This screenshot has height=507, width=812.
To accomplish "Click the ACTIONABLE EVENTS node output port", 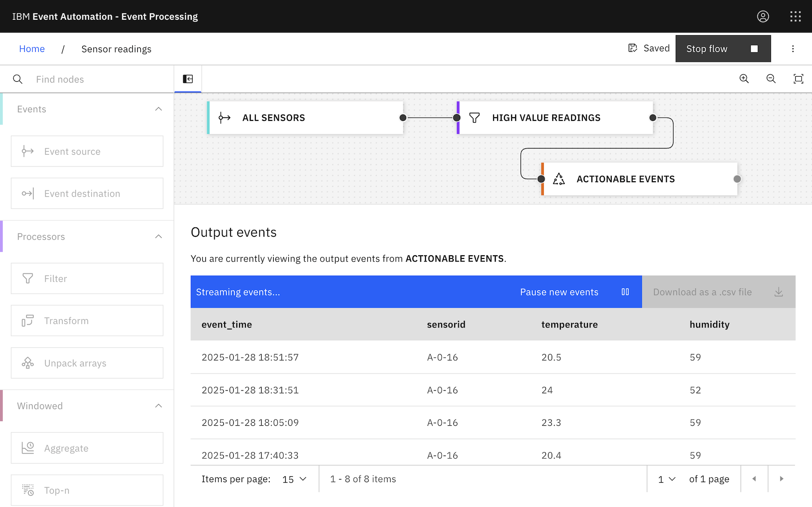I will pos(737,179).
